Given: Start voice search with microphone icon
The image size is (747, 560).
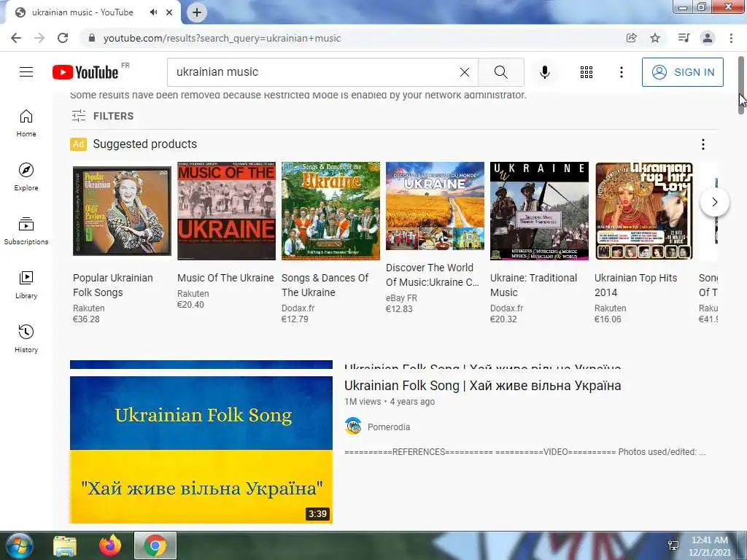Looking at the screenshot, I should (544, 72).
